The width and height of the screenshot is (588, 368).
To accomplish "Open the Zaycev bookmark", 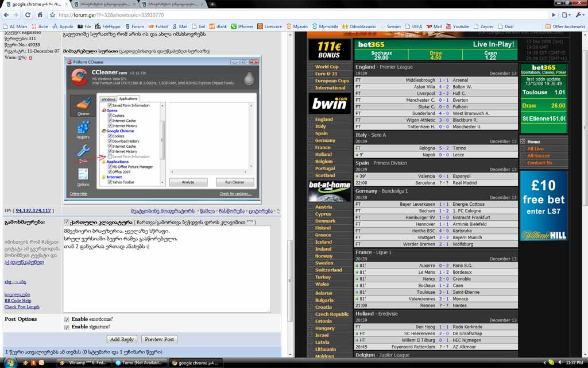I will coord(483,26).
